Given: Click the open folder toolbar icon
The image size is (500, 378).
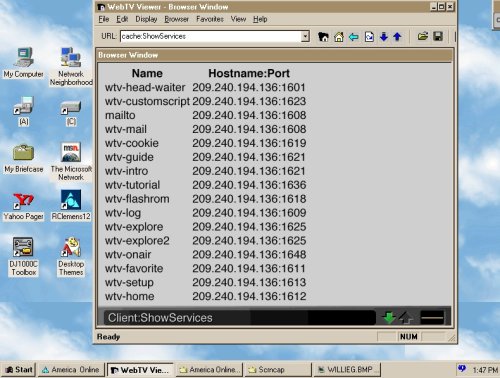Looking at the screenshot, I should (x=423, y=36).
